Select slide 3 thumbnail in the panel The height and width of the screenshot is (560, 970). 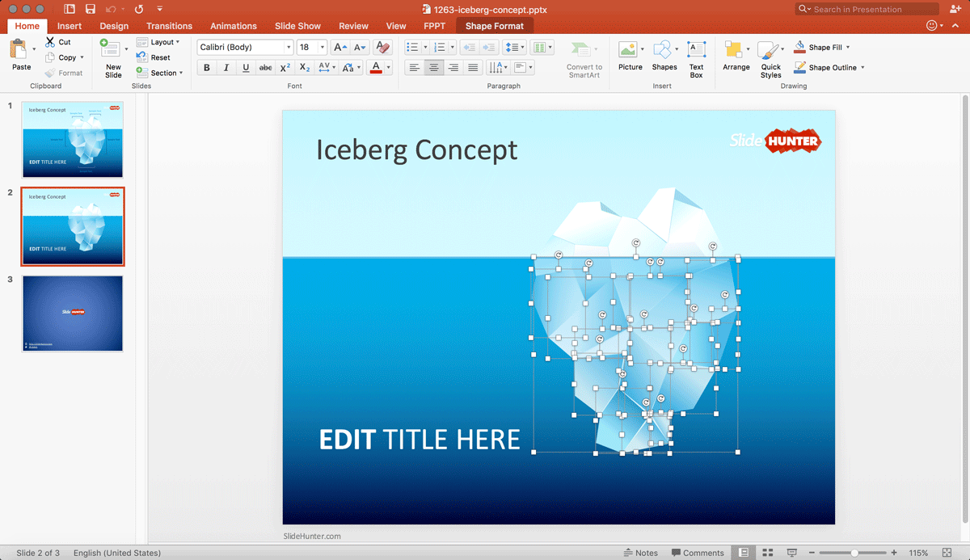point(73,314)
